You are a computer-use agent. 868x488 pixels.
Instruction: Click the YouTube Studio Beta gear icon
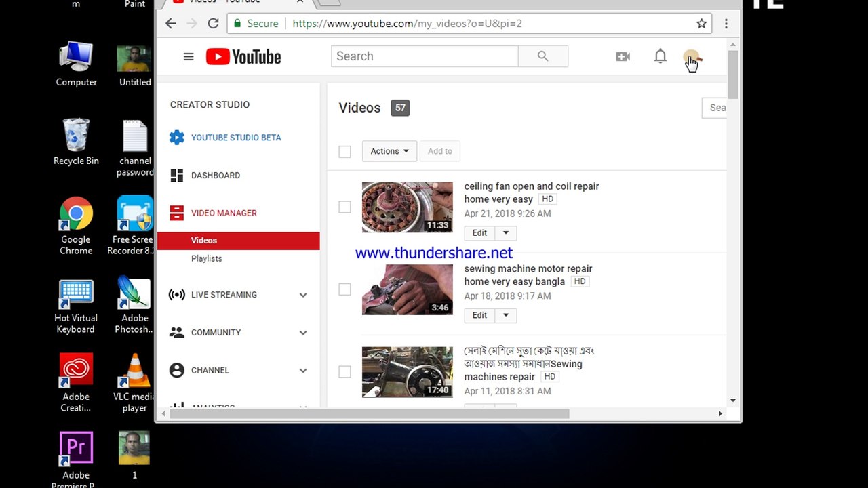(x=177, y=137)
